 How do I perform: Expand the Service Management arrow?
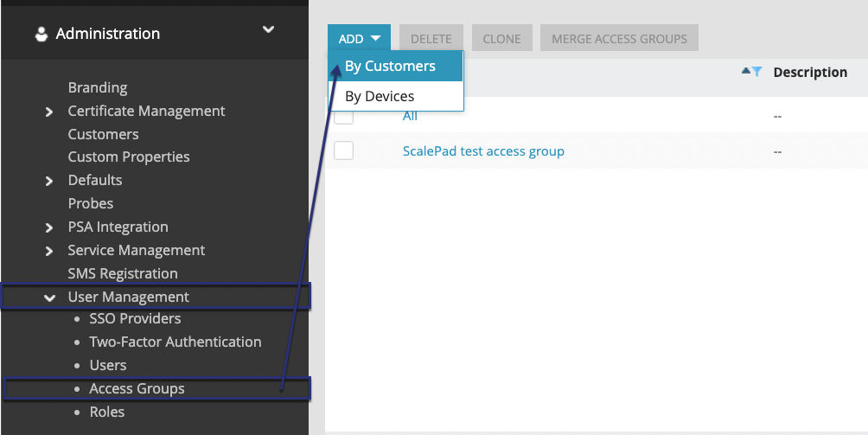tap(49, 252)
